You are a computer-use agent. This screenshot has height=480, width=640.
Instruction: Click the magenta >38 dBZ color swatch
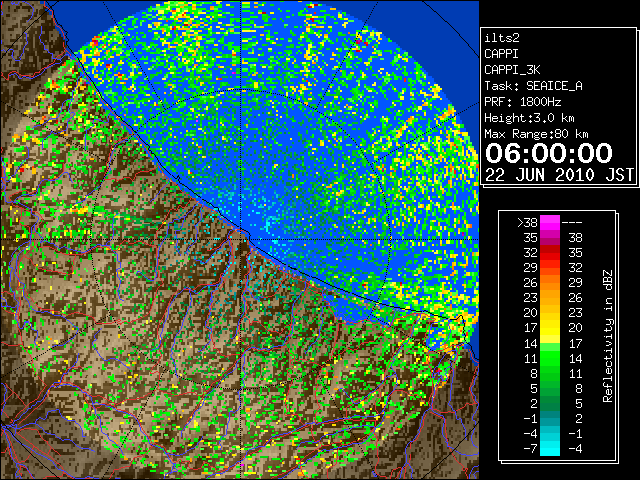(x=550, y=222)
